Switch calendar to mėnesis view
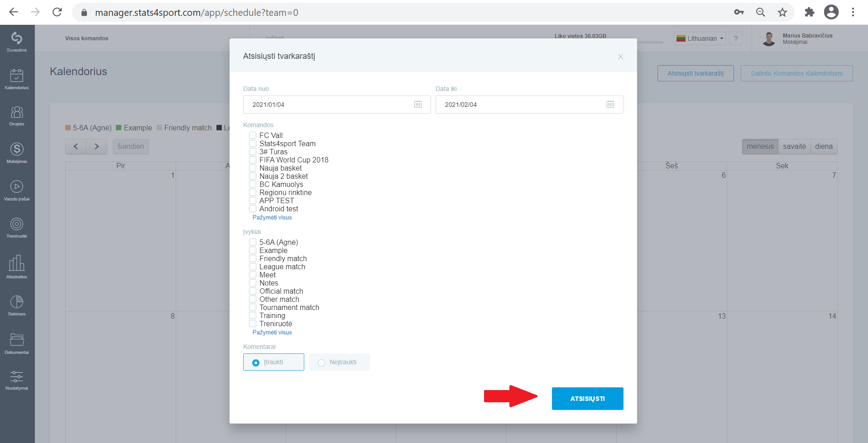868x443 pixels. pos(760,147)
